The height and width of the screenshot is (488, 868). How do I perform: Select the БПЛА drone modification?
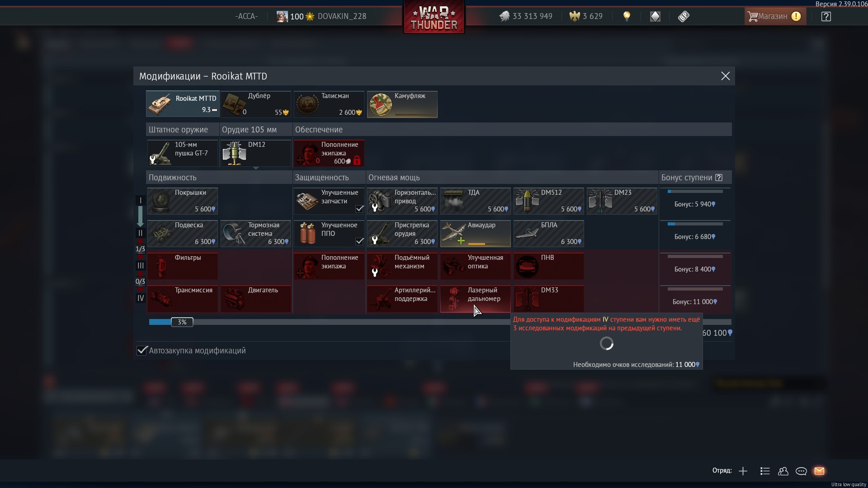pos(549,234)
